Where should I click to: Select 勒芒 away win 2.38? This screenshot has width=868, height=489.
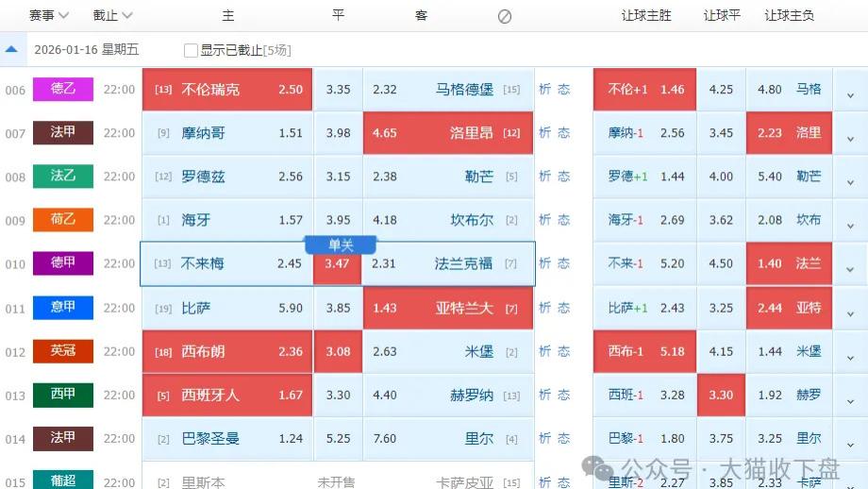tap(448, 177)
